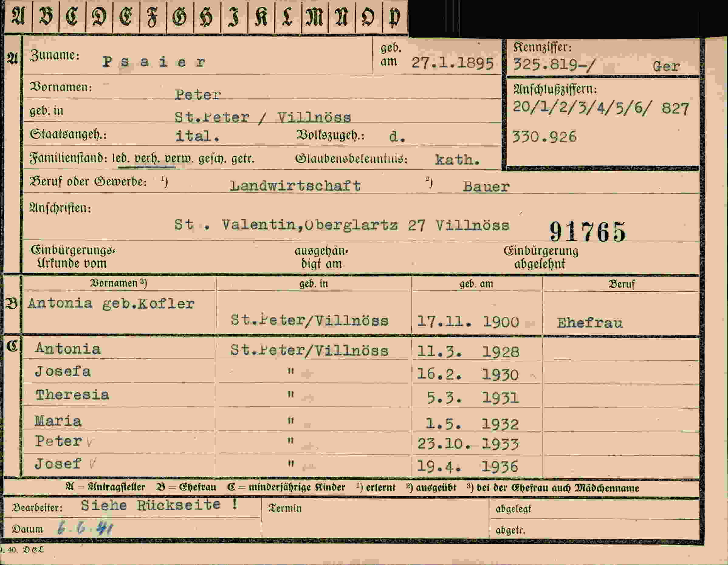
Task: Click the Volkszugeh. value 'd.'
Action: coord(397,137)
